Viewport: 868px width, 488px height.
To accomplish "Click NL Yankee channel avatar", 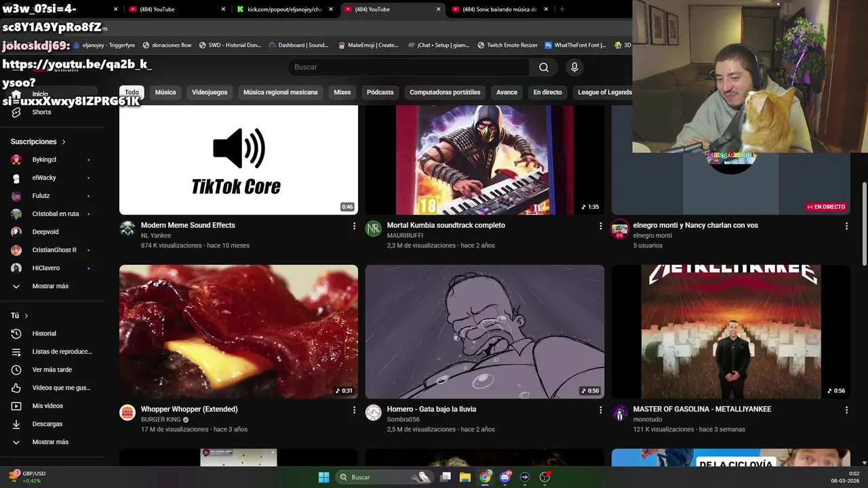I will 127,228.
